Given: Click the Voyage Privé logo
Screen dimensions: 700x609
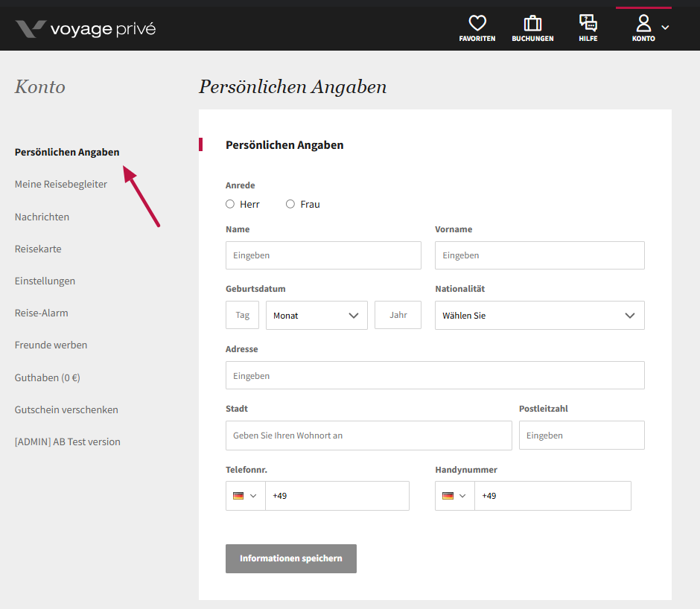Looking at the screenshot, I should coord(86,29).
